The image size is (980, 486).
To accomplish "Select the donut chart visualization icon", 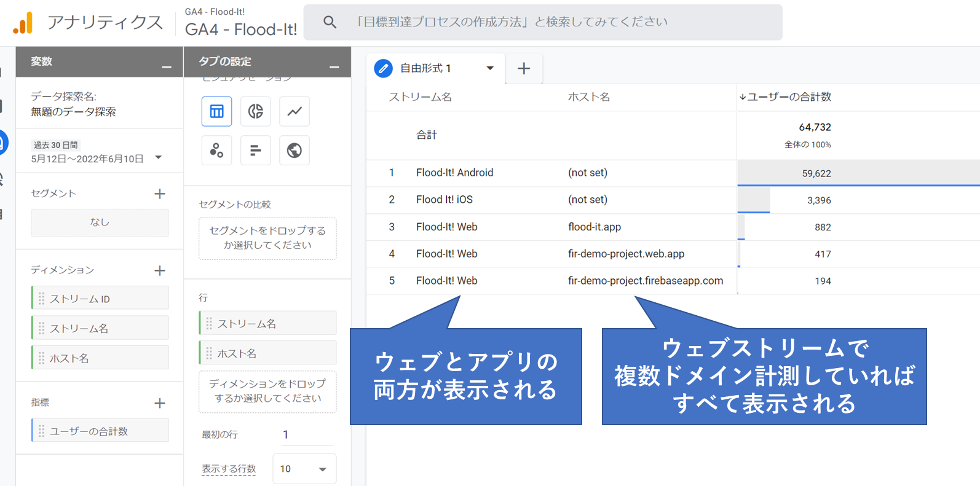I will 256,111.
